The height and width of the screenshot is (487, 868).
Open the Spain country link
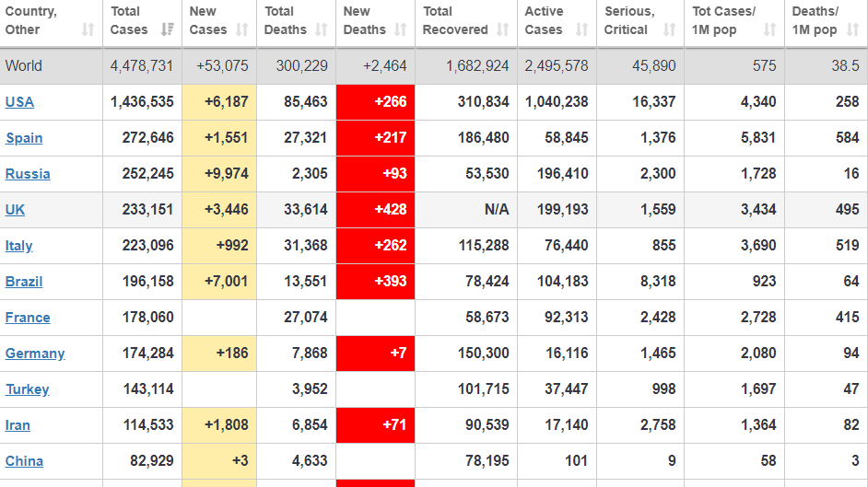tap(24, 138)
